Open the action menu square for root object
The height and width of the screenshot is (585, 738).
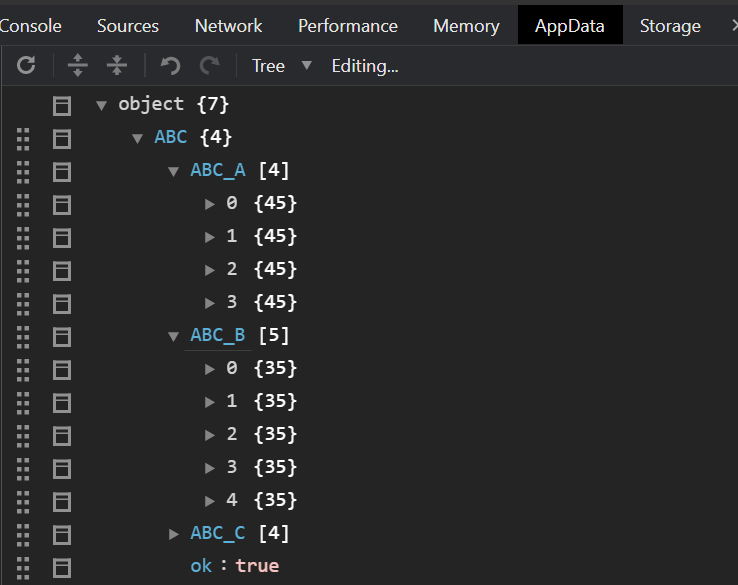62,105
